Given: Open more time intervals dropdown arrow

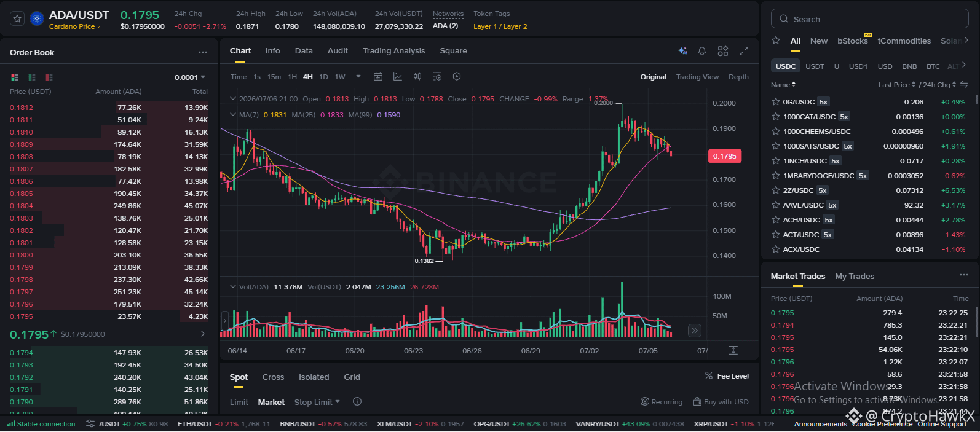Looking at the screenshot, I should click(358, 77).
